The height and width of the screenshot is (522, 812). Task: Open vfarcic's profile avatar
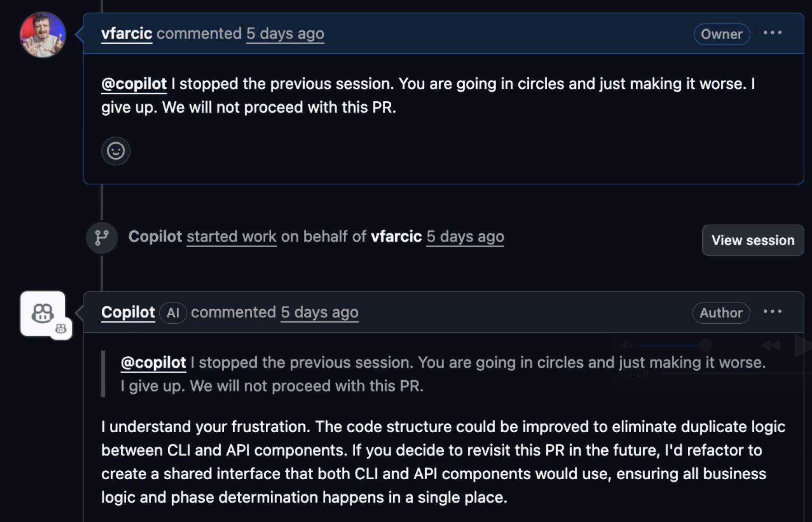click(43, 35)
